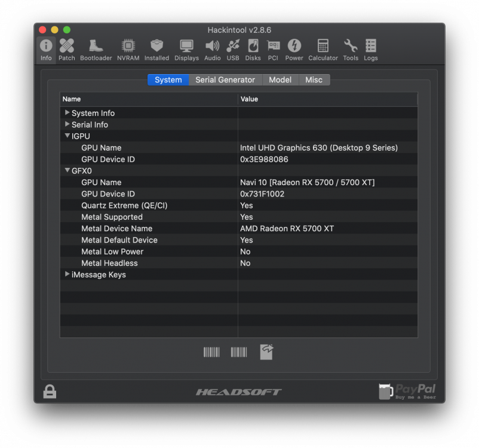The image size is (479, 448).
Task: Select the Intel UHD Graphics 630 value
Action: coord(318,148)
